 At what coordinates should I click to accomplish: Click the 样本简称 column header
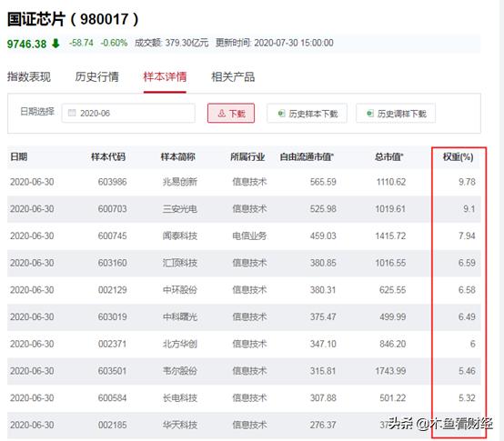(x=177, y=157)
